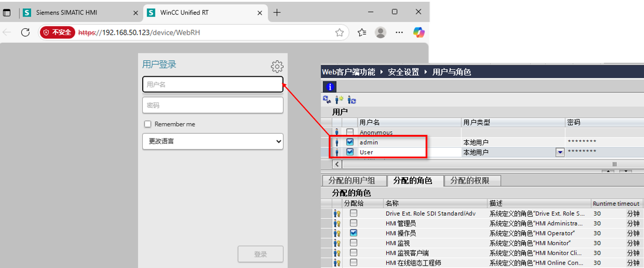Check the HMI 在线组态工程师 role checkbox

point(353,263)
